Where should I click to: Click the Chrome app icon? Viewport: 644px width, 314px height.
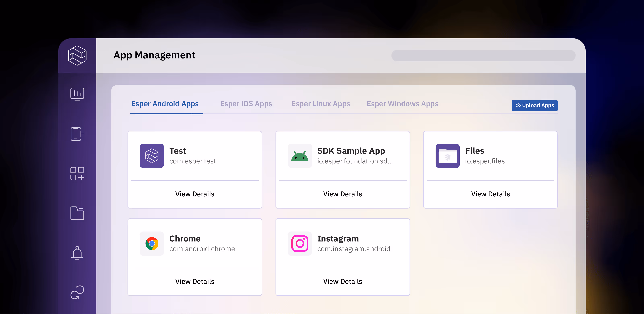coord(152,243)
